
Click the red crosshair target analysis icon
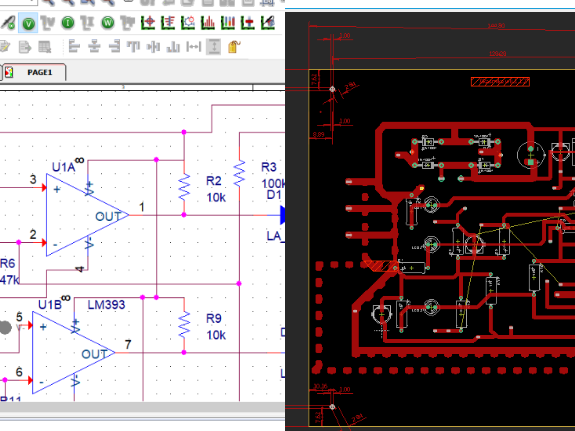coord(148,23)
